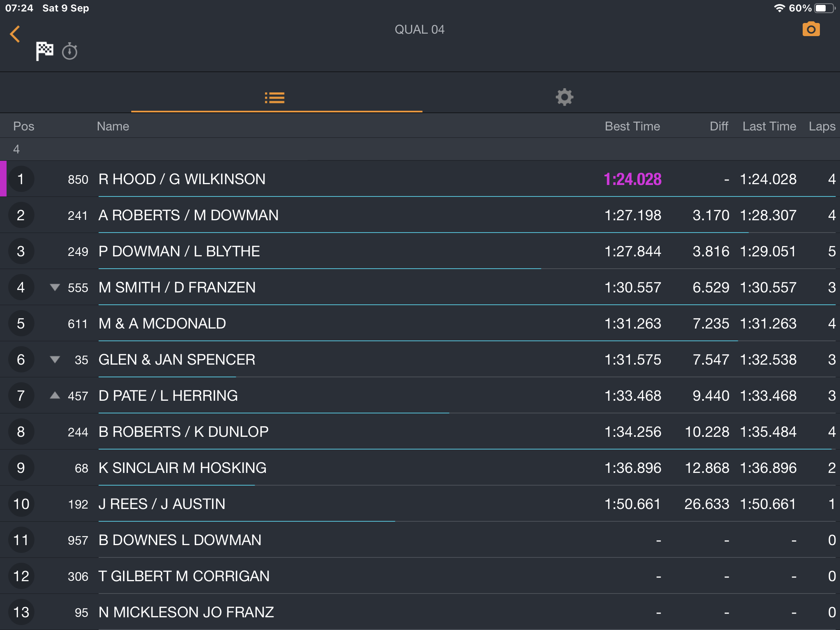Tap down arrow beside number 35
This screenshot has height=630, width=840.
coord(55,359)
